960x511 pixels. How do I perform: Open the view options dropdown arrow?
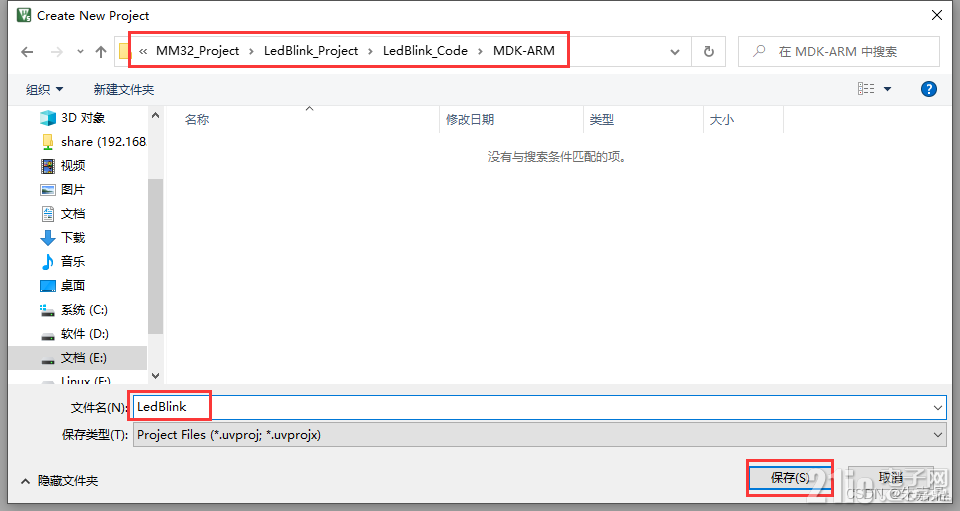pos(887,89)
